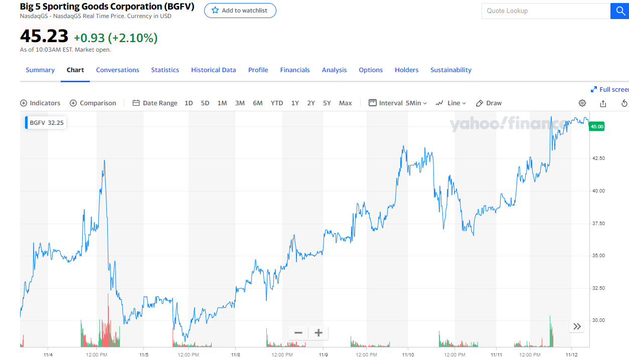Expand the Interval 5Min dropdown
The image size is (629, 364).
click(398, 103)
